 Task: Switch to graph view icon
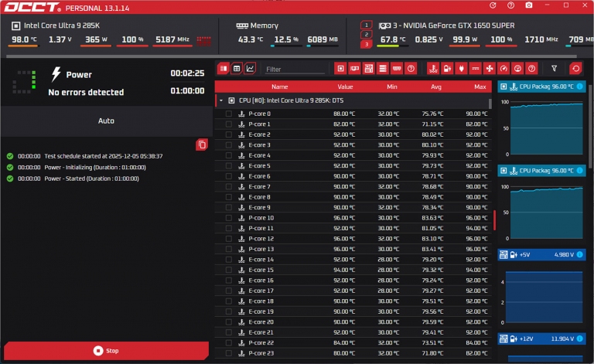pyautogui.click(x=250, y=69)
